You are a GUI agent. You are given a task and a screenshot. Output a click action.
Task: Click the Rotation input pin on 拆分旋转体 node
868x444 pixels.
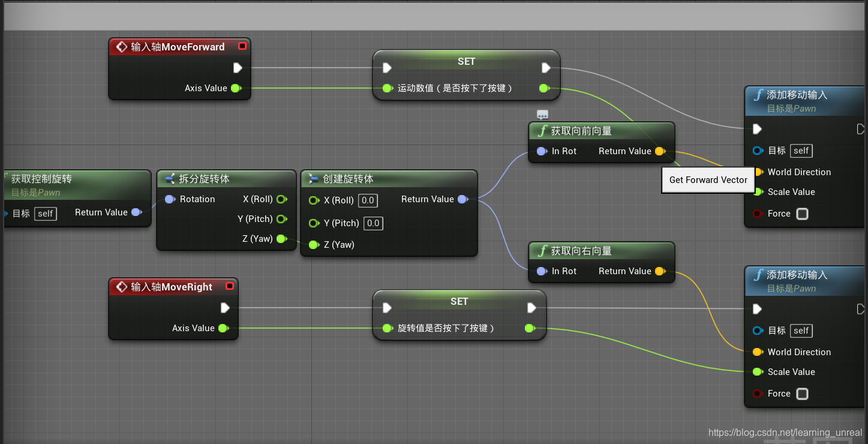[170, 199]
